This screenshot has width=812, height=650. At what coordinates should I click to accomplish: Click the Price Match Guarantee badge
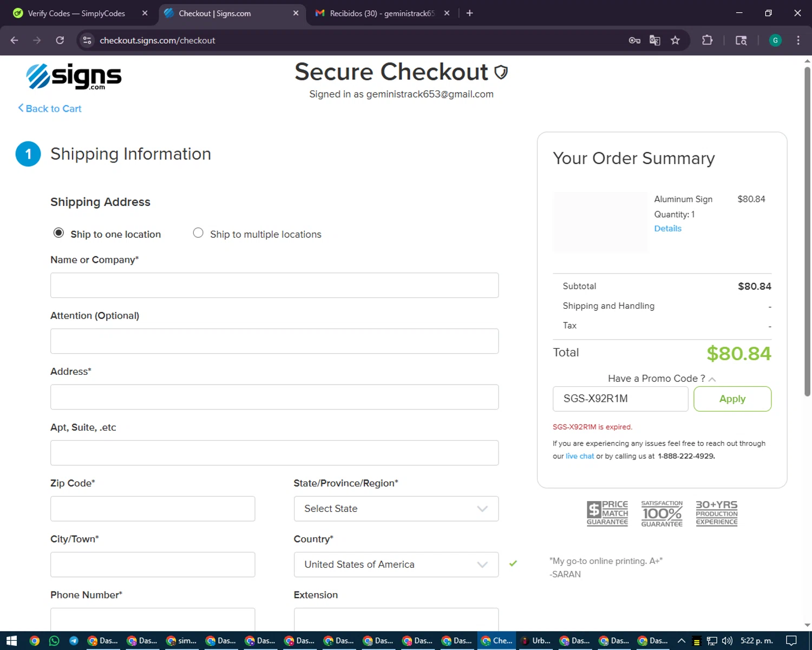[607, 513]
